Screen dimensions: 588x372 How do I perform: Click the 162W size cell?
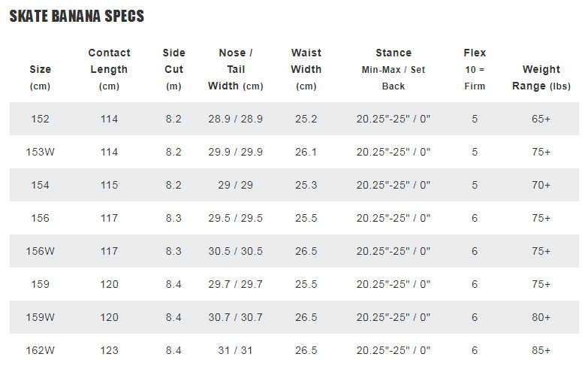click(x=40, y=350)
